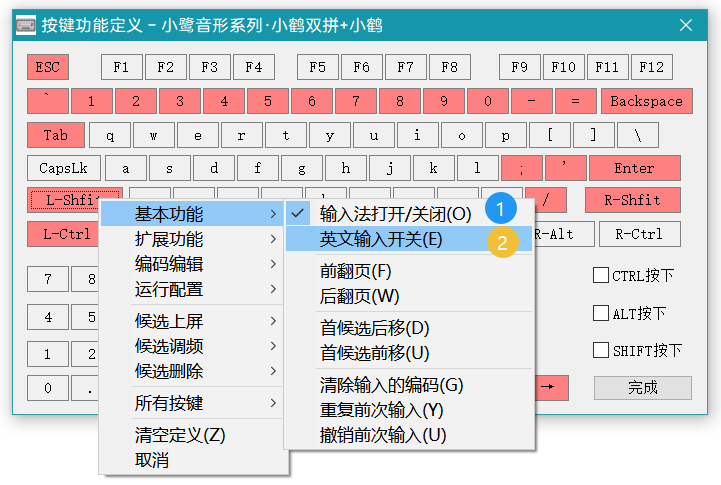Image resolution: width=721 pixels, height=485 pixels.
Task: Click the yellow number 2 badge
Action: tap(502, 241)
